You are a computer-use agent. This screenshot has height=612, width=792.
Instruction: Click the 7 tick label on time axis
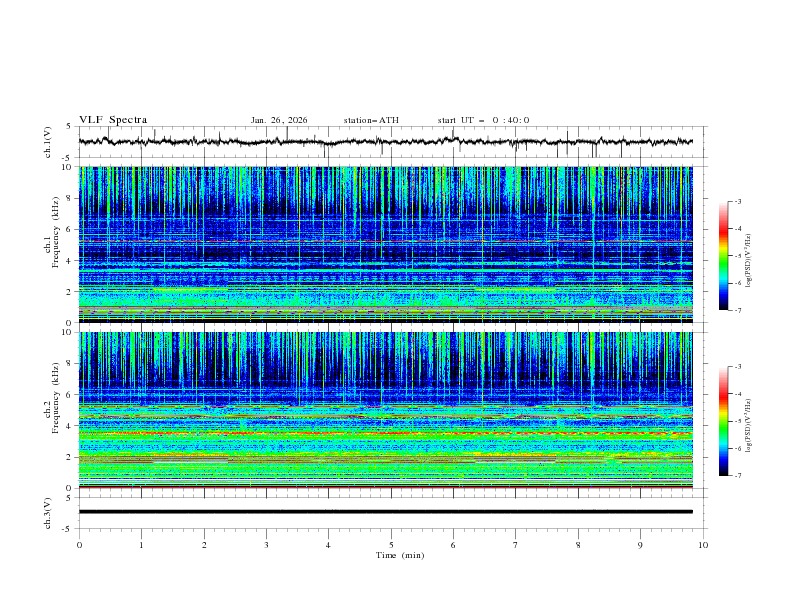515,545
